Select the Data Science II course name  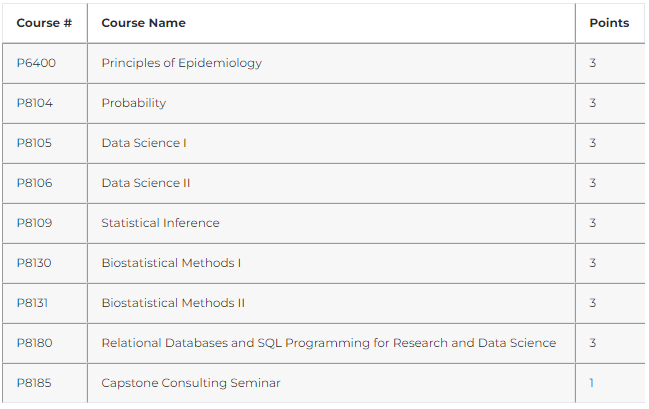pos(146,183)
